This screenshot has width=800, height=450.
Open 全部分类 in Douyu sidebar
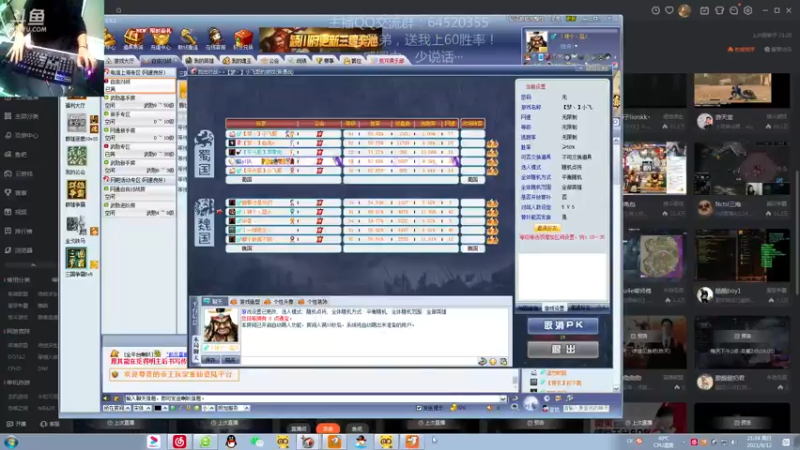coord(22,116)
